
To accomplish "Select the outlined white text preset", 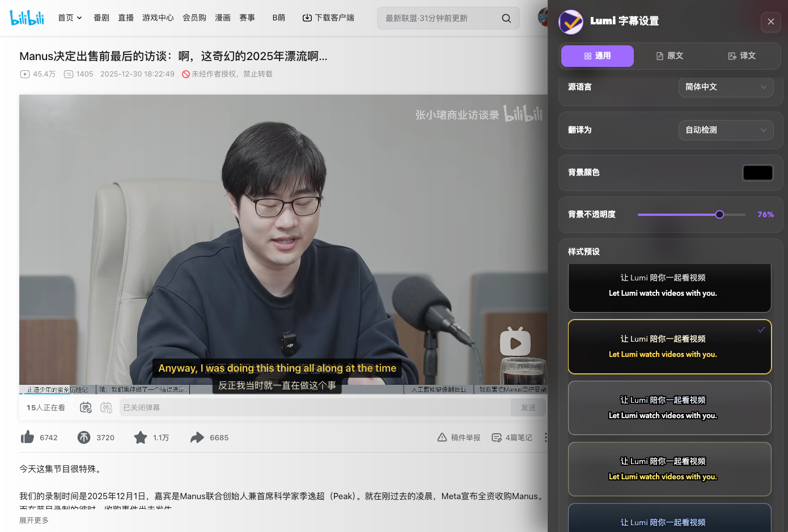I will pyautogui.click(x=670, y=408).
